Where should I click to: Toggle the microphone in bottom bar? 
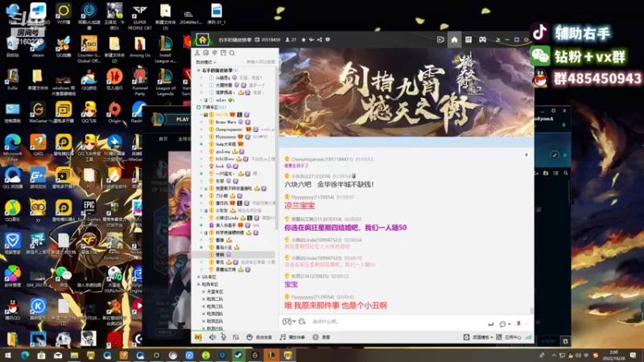[x=224, y=337]
